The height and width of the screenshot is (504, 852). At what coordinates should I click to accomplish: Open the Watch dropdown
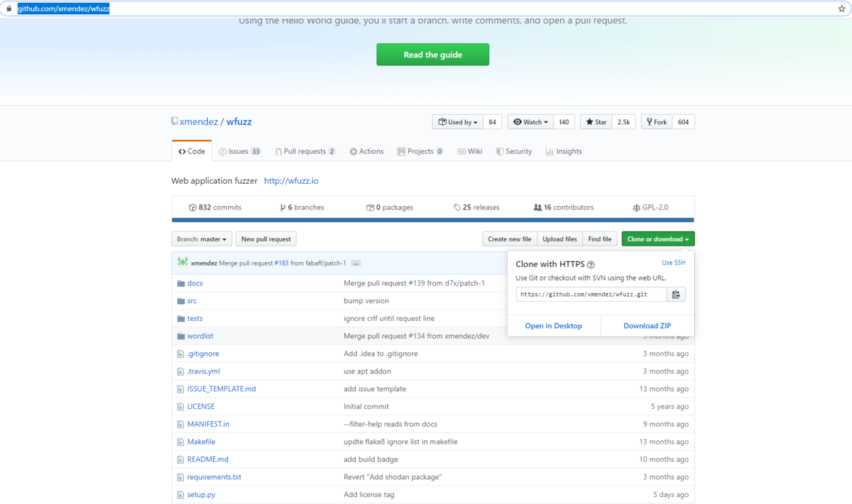pos(530,122)
